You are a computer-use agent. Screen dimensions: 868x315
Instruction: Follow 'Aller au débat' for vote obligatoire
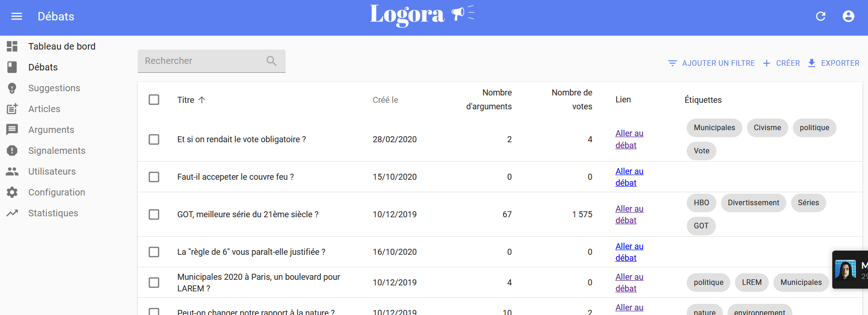tap(629, 139)
